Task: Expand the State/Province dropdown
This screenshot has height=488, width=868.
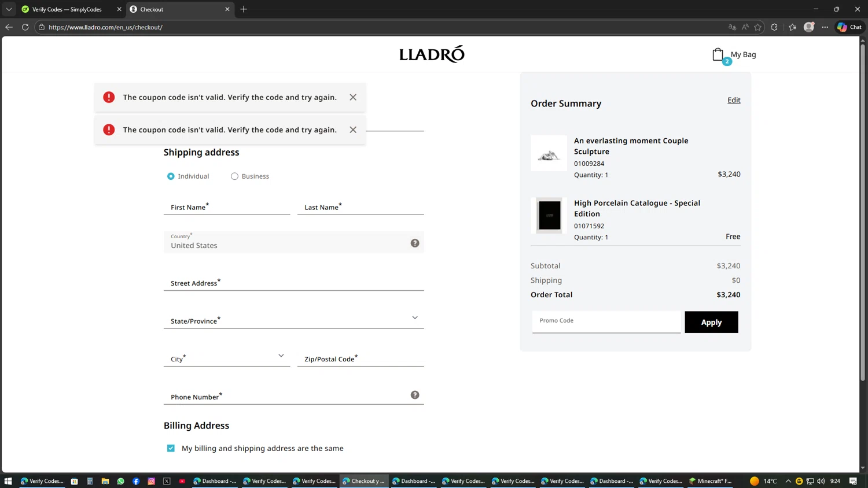Action: tap(415, 318)
